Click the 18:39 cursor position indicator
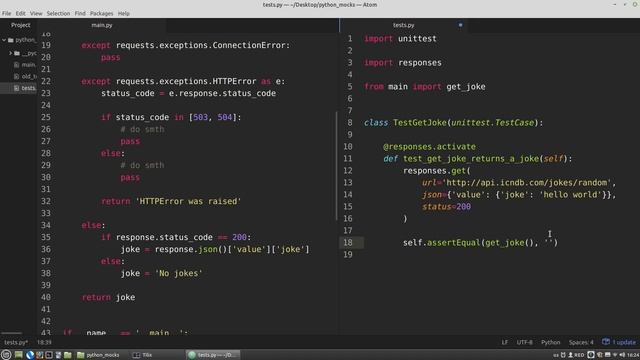640x360 pixels. tap(44, 342)
